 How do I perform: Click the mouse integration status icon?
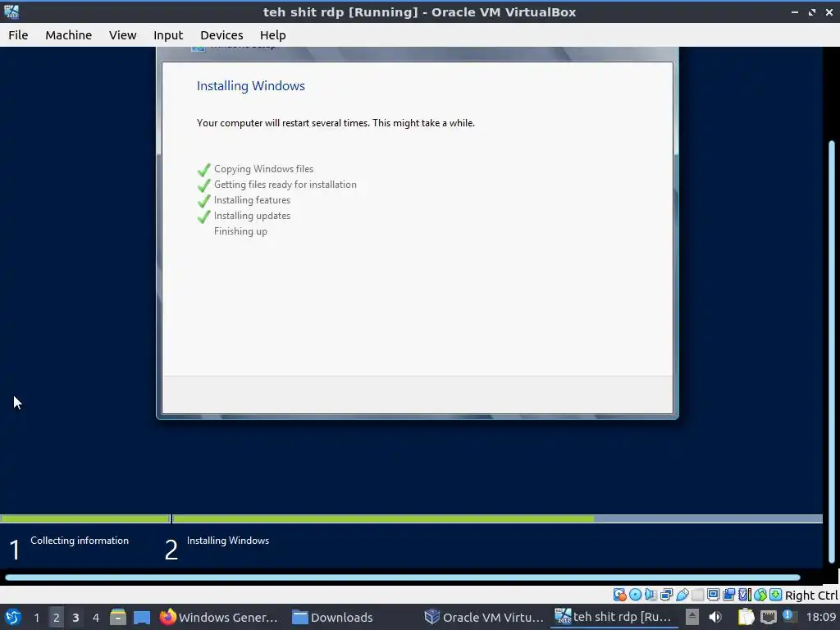pos(760,595)
